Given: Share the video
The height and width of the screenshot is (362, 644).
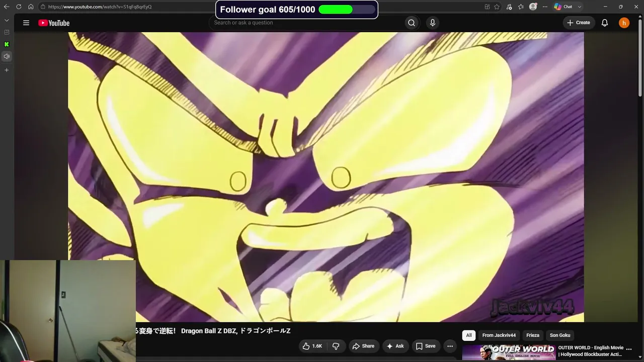Looking at the screenshot, I should pos(364,346).
